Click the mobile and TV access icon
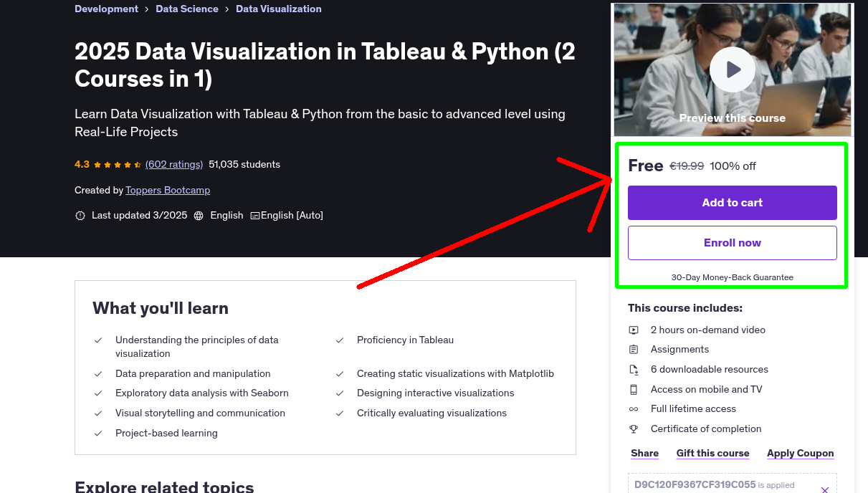 click(x=634, y=389)
